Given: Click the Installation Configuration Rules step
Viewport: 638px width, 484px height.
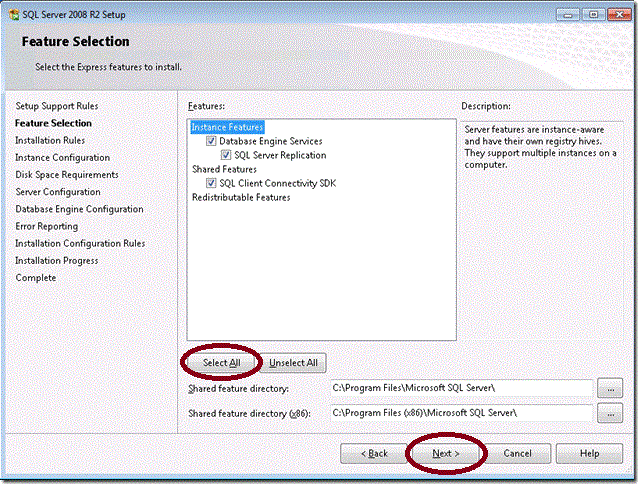Looking at the screenshot, I should tap(80, 243).
